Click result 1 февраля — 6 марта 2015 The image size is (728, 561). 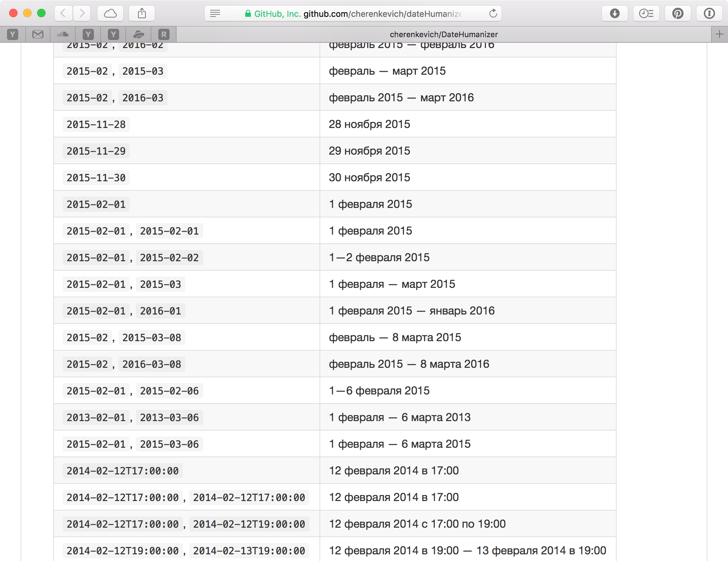400,444
